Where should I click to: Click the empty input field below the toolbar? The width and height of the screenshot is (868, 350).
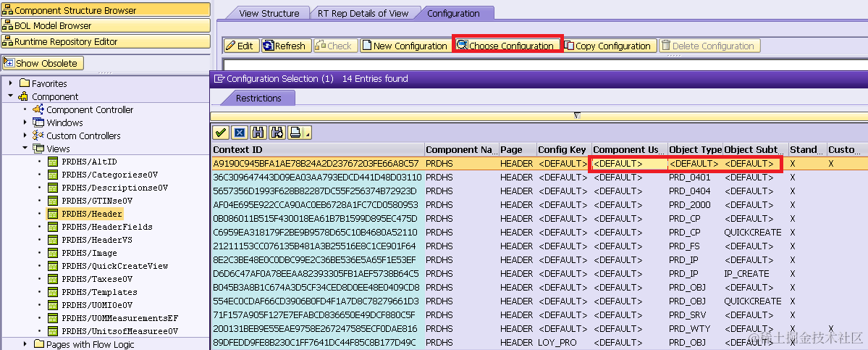[x=544, y=63]
